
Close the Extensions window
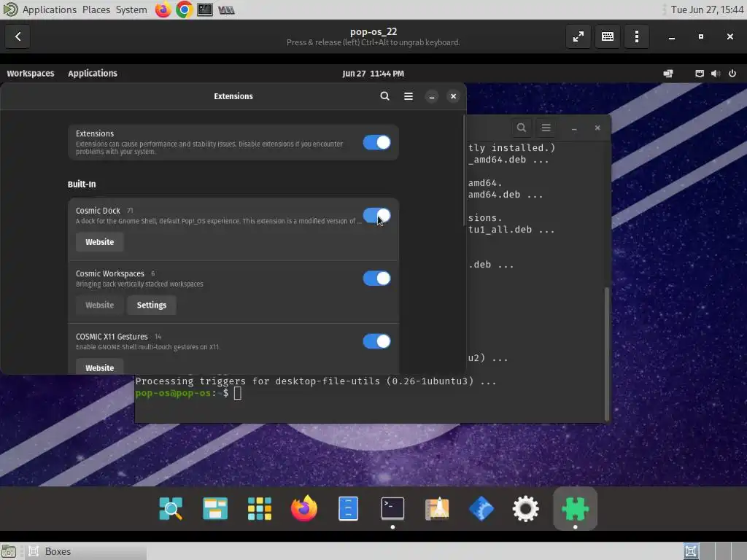[x=453, y=97]
